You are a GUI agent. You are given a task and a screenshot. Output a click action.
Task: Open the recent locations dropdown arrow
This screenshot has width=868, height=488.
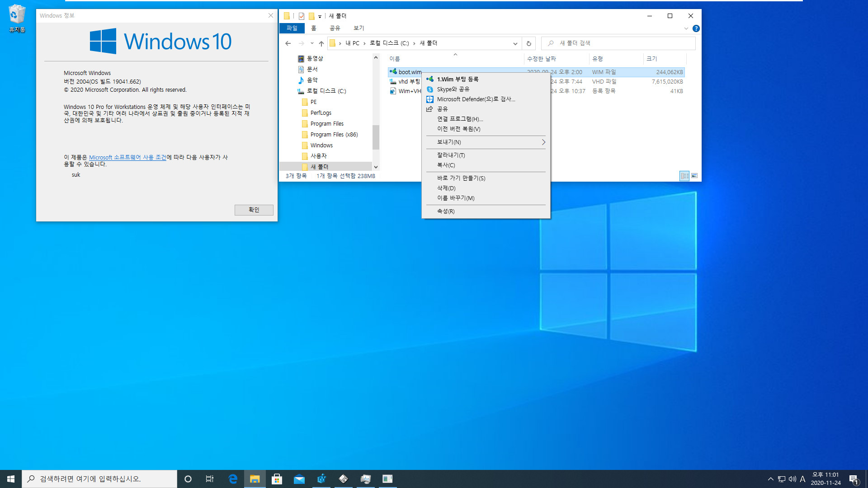click(312, 43)
